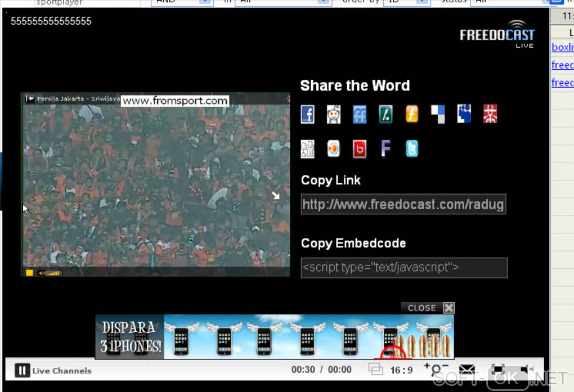
Task: Click the Persija Jakarta - Sriwijaya title
Action: click(78, 98)
